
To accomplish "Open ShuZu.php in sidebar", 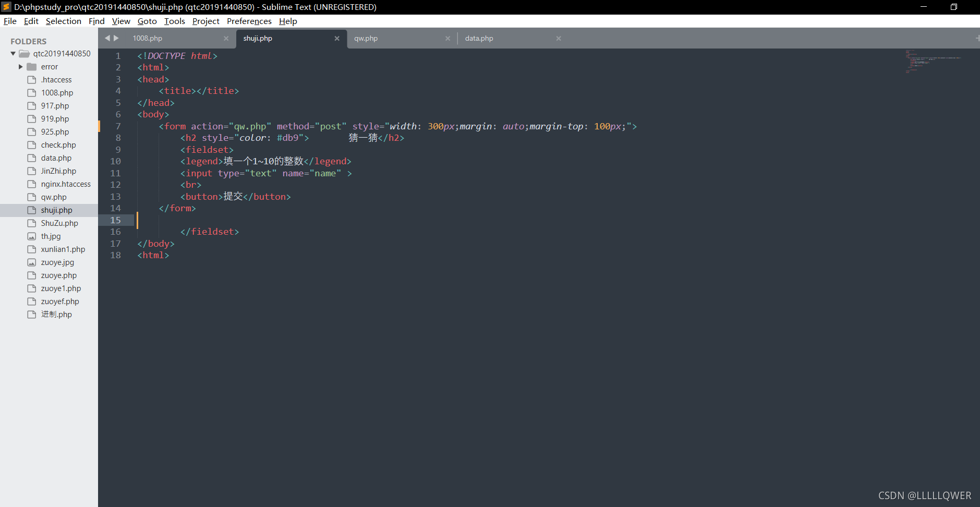I will click(x=59, y=223).
